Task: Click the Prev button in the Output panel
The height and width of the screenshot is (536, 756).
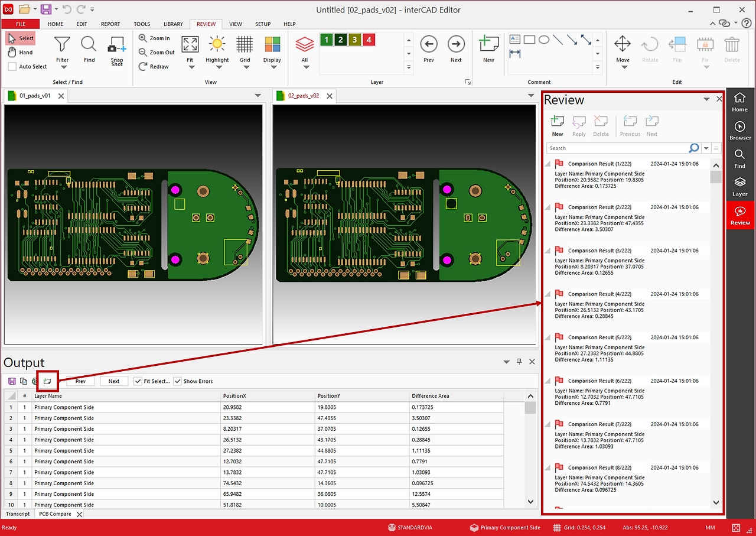Action: (x=81, y=381)
